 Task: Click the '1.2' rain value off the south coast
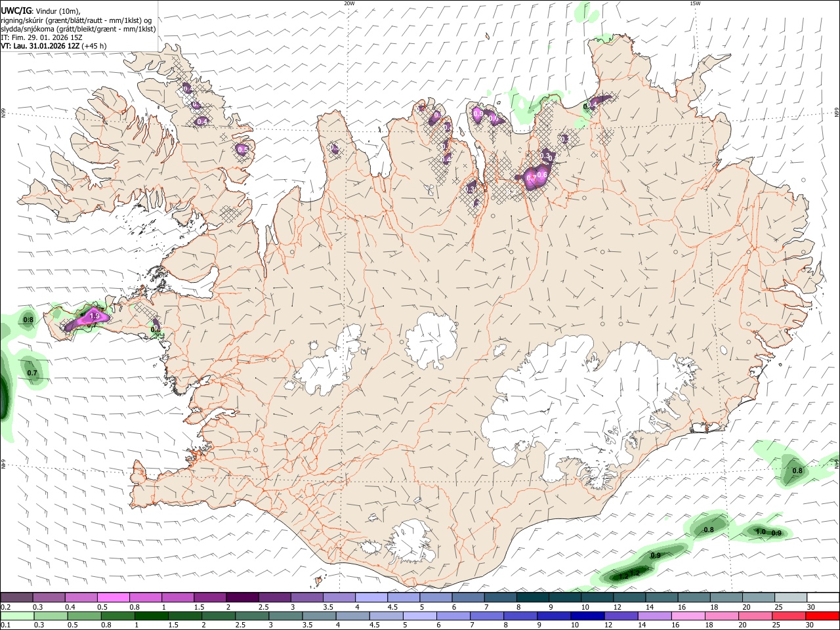click(x=635, y=574)
